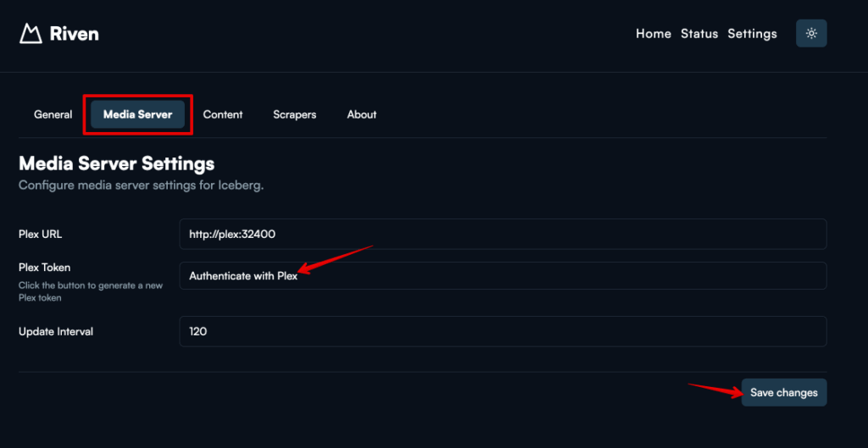Focus the Plex URL input field
Image resolution: width=868 pixels, height=448 pixels.
point(503,234)
